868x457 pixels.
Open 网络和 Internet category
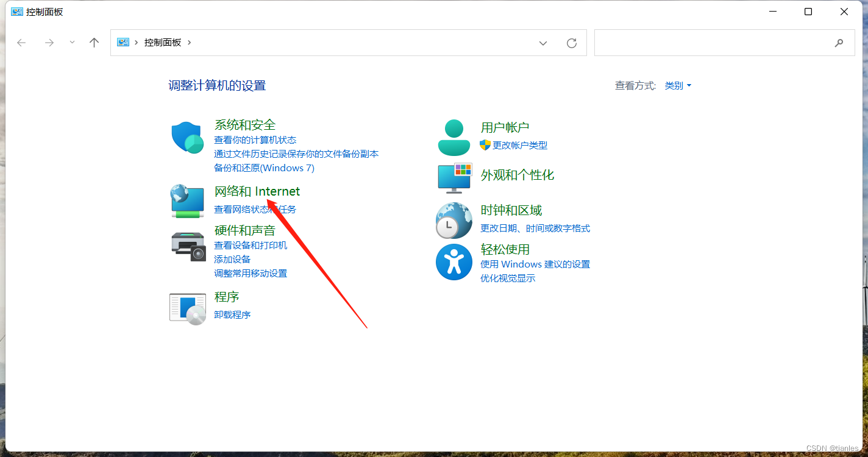point(257,191)
